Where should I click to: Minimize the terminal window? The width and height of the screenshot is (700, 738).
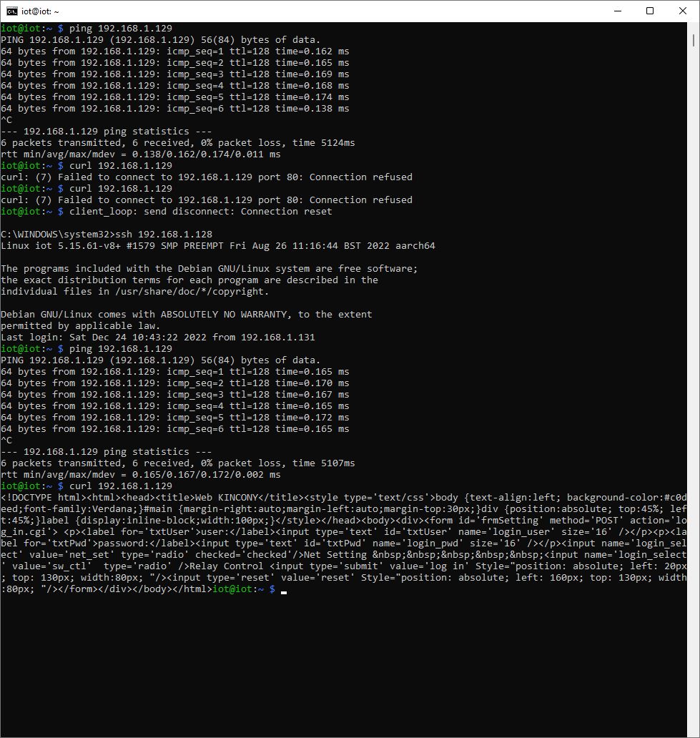click(x=617, y=11)
